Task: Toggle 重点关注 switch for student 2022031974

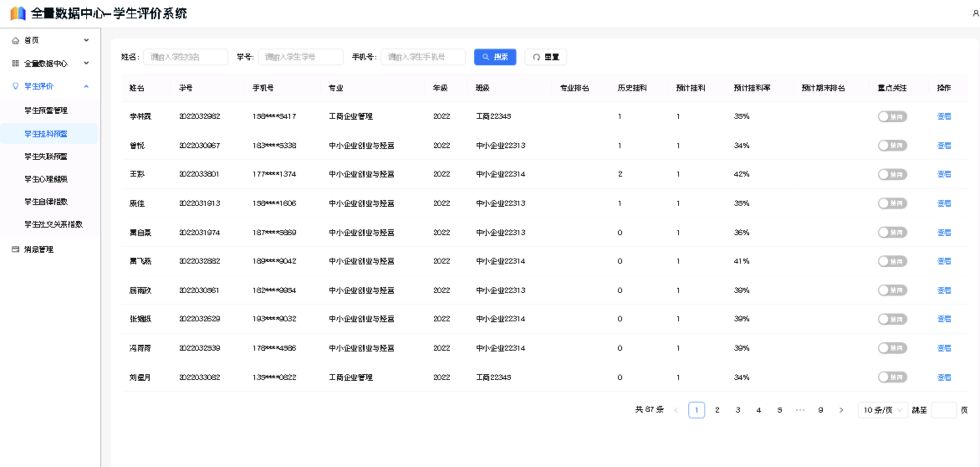Action: (892, 232)
